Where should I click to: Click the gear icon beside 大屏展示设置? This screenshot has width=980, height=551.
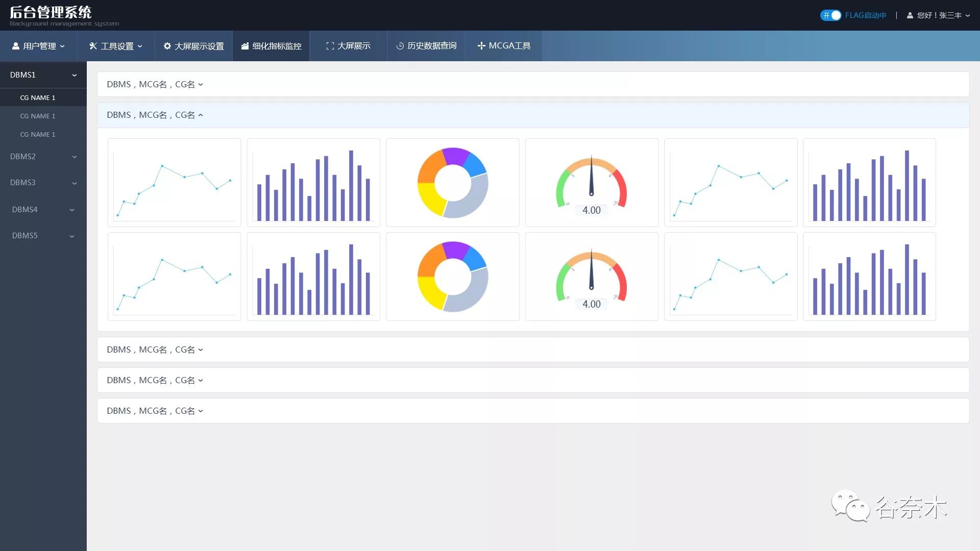coord(167,46)
